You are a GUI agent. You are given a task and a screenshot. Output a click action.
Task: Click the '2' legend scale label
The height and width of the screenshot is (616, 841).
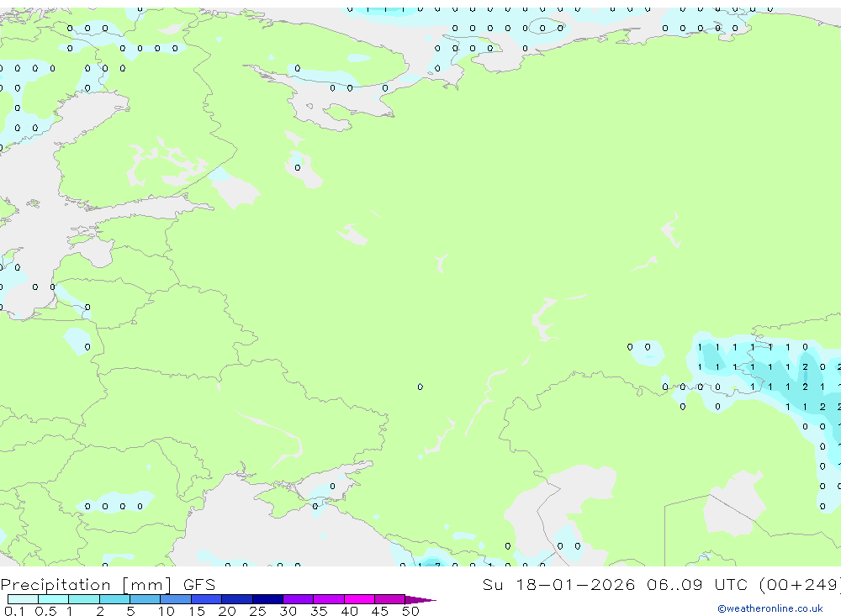pyautogui.click(x=100, y=611)
